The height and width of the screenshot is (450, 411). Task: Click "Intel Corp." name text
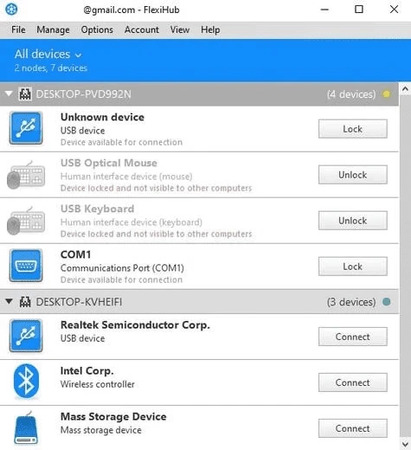[87, 371]
